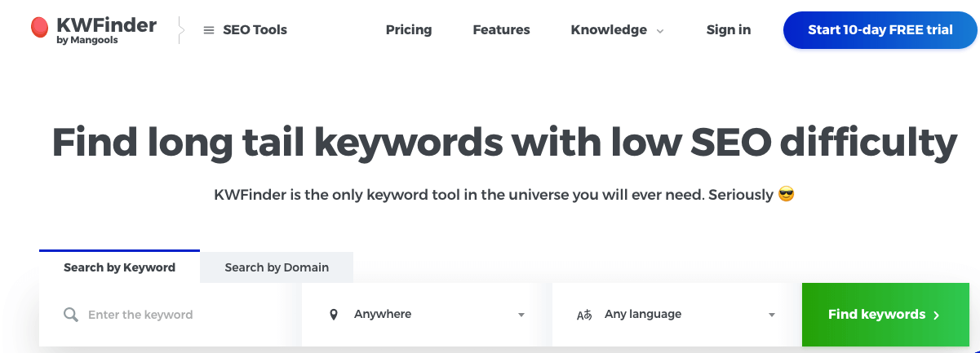Expand the Knowledge menu chevron
This screenshot has width=980, height=353.
660,31
